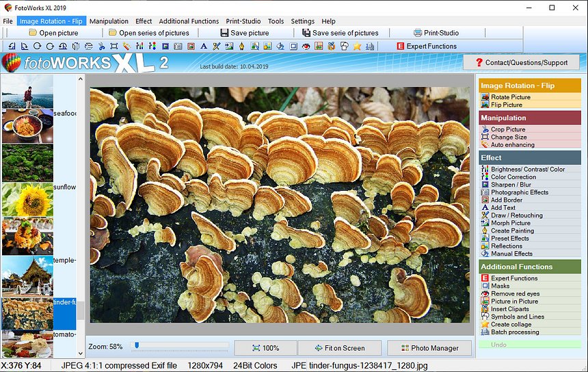Viewport: 588px width, 372px height.
Task: Select the temple thumbnail
Action: (27, 276)
